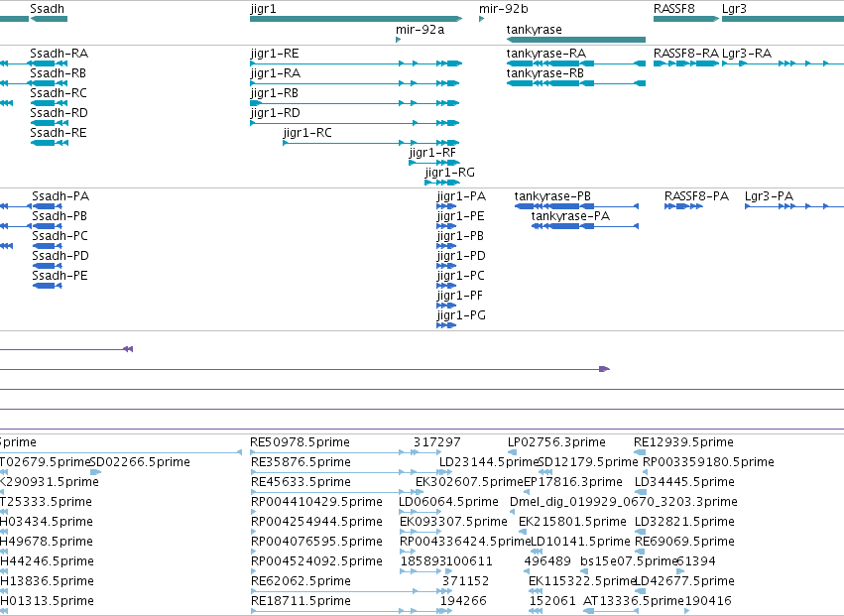Click the Ssadh gene label
The image size is (844, 616).
[47, 9]
